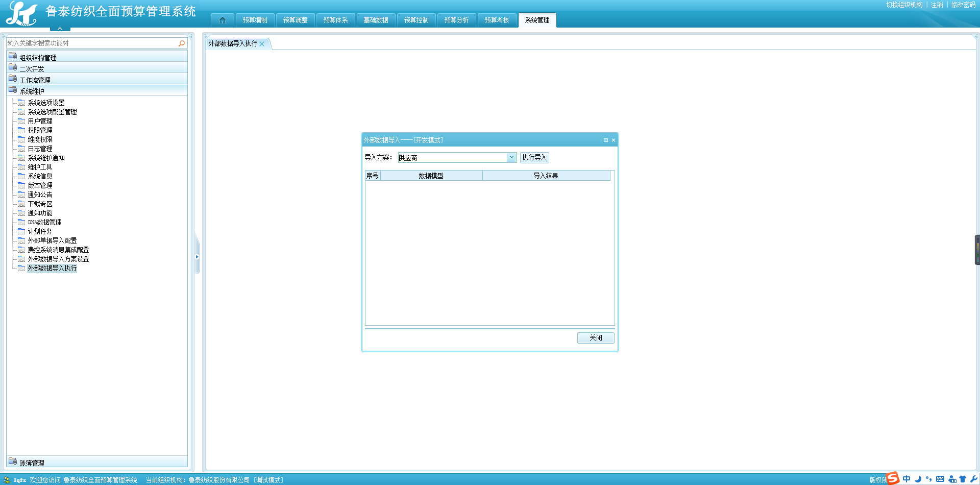Select 用户管理 in the tree

point(40,121)
